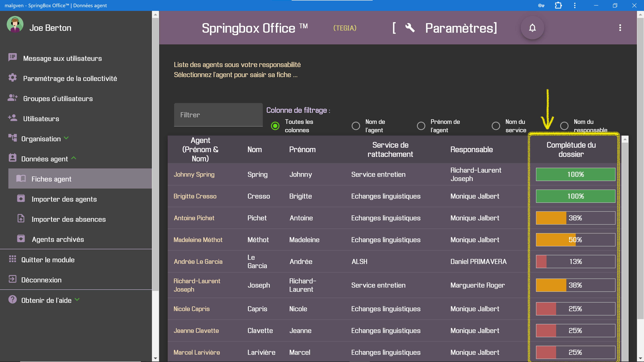The height and width of the screenshot is (362, 644).
Task: Select the Nom du service filter radio
Action: [496, 126]
